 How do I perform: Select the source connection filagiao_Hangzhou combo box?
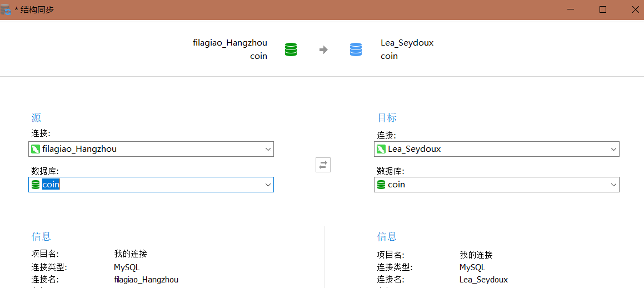tap(151, 149)
